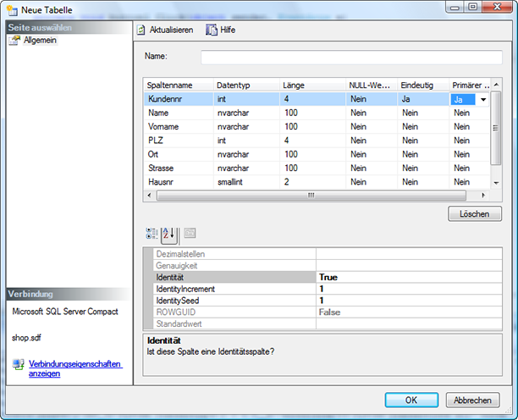Select the Vorname column name cell
518x420 pixels.
click(x=179, y=126)
